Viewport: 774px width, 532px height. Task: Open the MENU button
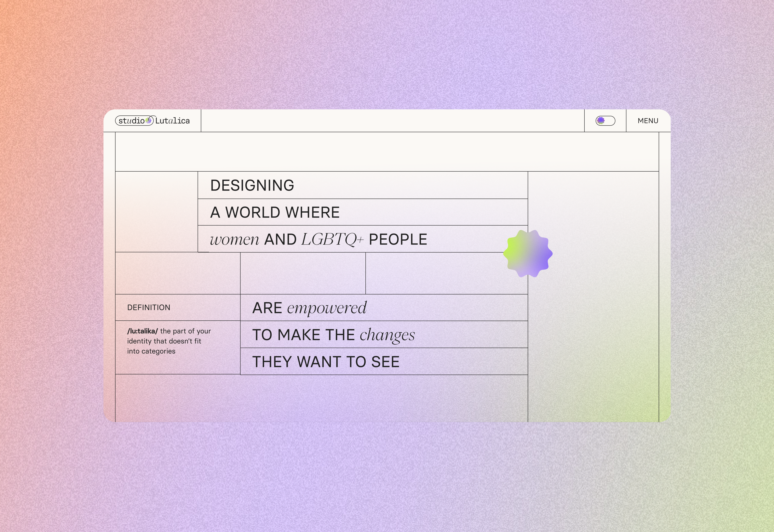point(648,121)
